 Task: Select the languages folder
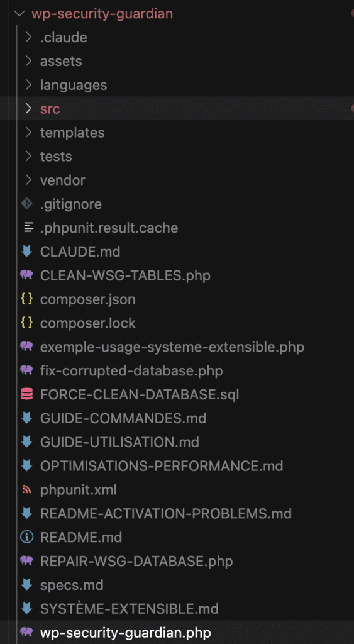click(x=177, y=85)
